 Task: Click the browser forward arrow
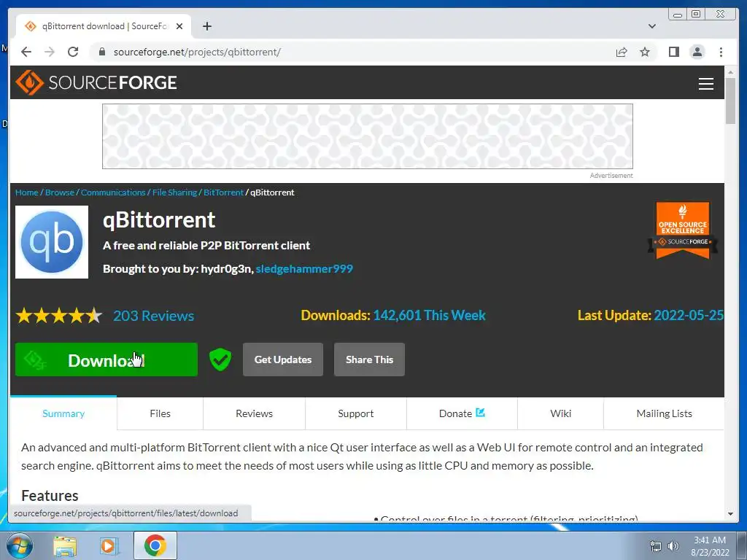pyautogui.click(x=50, y=52)
